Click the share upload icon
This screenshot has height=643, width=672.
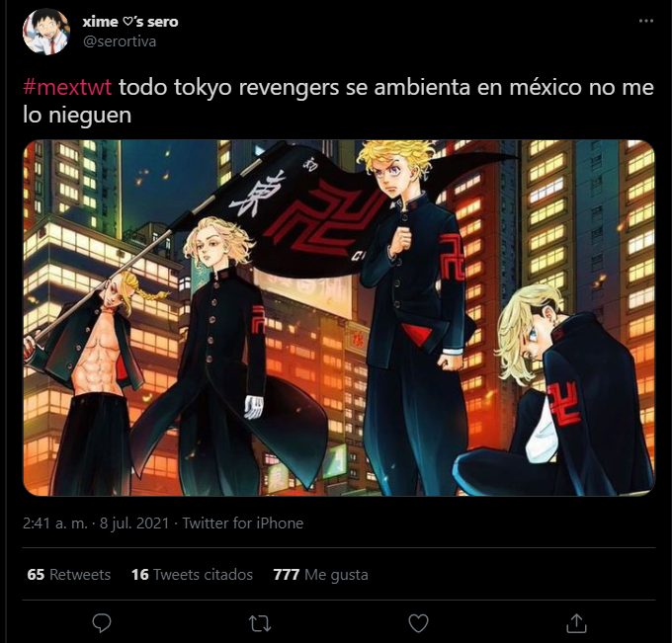(576, 623)
